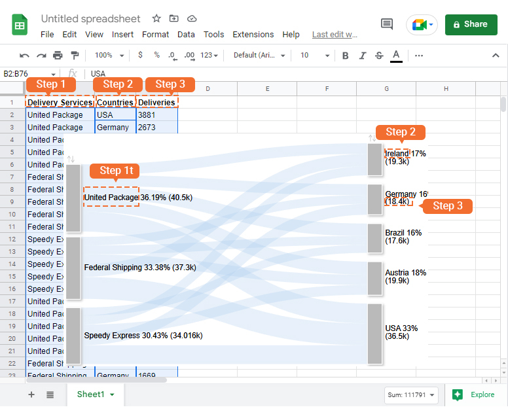Toggle italic formatting
508x420 pixels.
click(x=363, y=56)
